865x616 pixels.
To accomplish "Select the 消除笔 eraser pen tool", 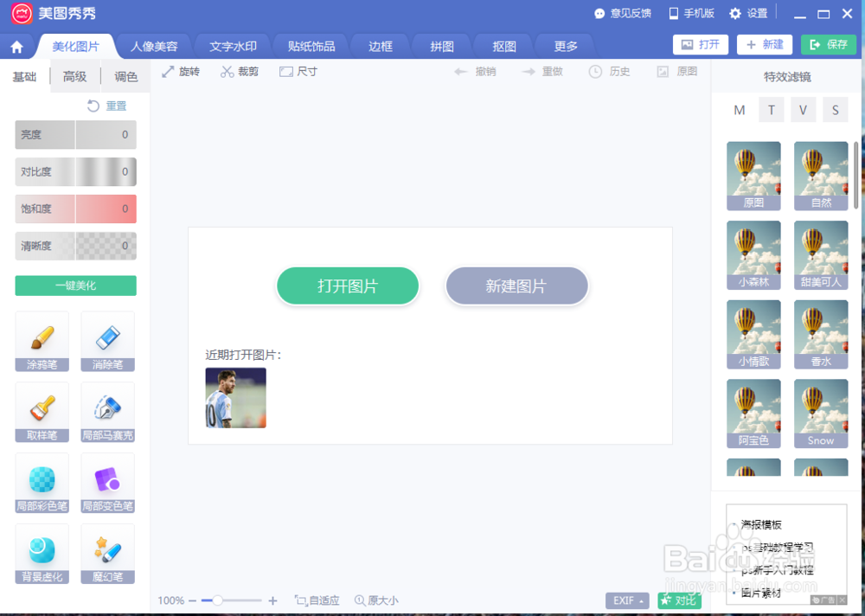I will pos(107,342).
